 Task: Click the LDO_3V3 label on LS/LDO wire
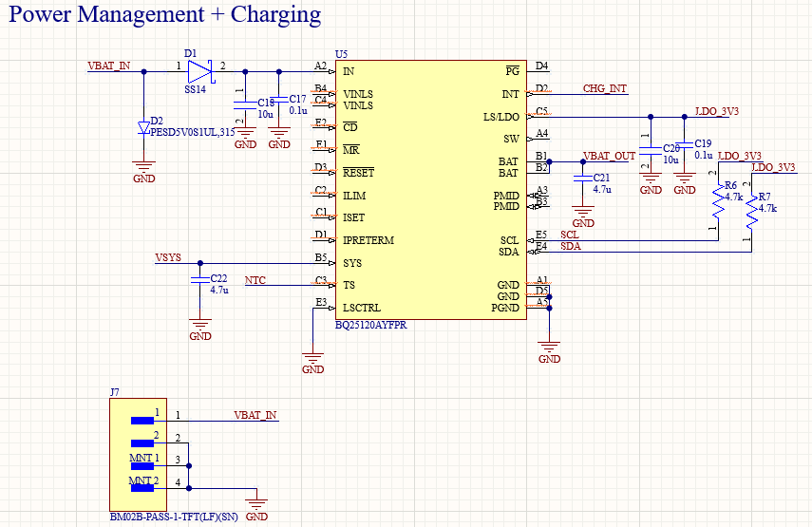click(717, 111)
